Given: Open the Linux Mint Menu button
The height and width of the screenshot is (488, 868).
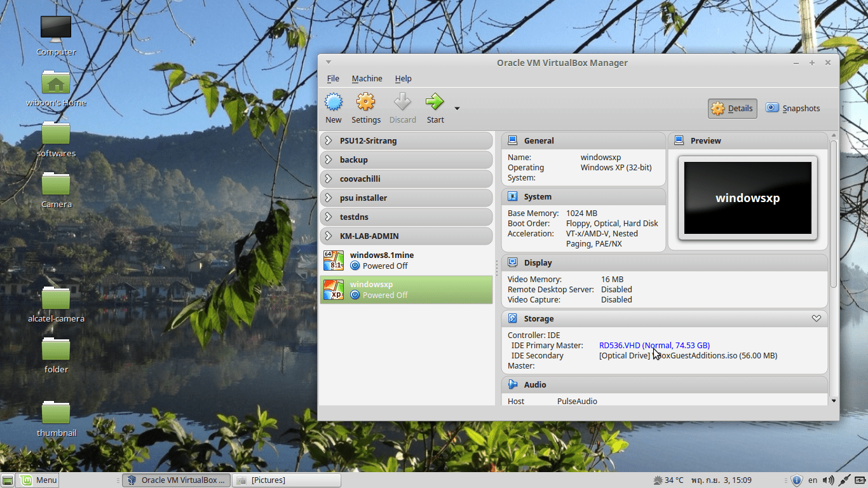Looking at the screenshot, I should point(38,480).
